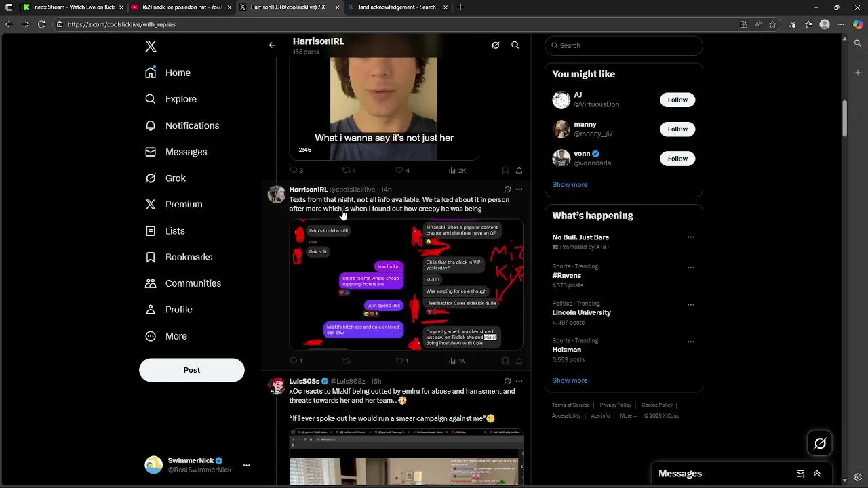Open Explore from the sidebar
868x488 pixels.
click(x=171, y=99)
